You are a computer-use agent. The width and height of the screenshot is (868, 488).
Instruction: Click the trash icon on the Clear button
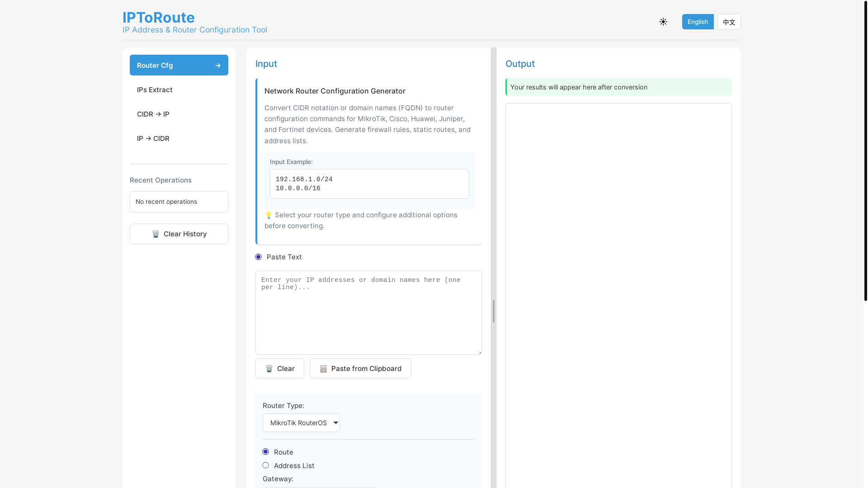click(269, 369)
